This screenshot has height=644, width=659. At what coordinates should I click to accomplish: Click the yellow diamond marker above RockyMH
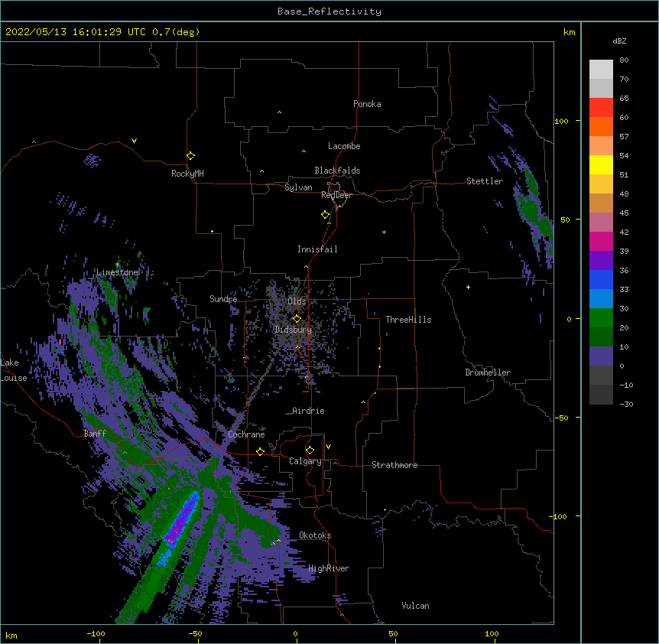pyautogui.click(x=190, y=156)
